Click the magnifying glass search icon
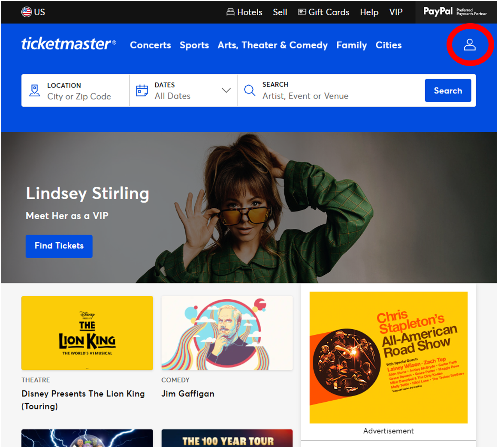This screenshot has width=498, height=448. 250,90
